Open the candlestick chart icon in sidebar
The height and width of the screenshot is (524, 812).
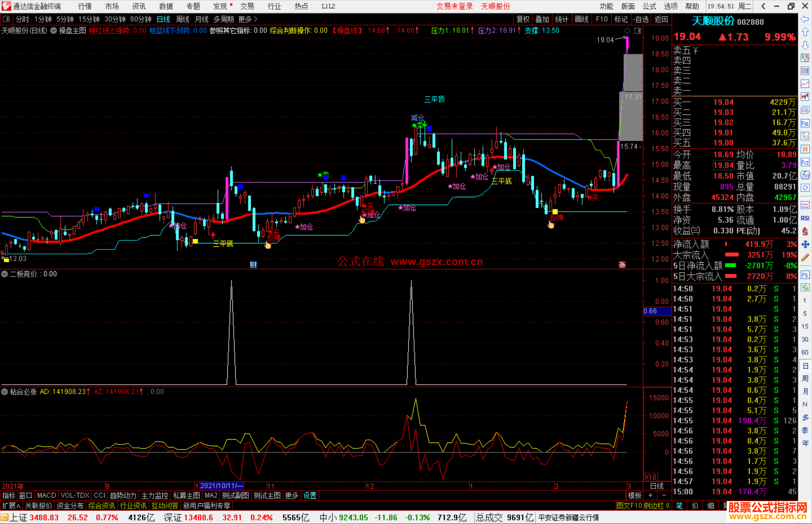pos(805,97)
